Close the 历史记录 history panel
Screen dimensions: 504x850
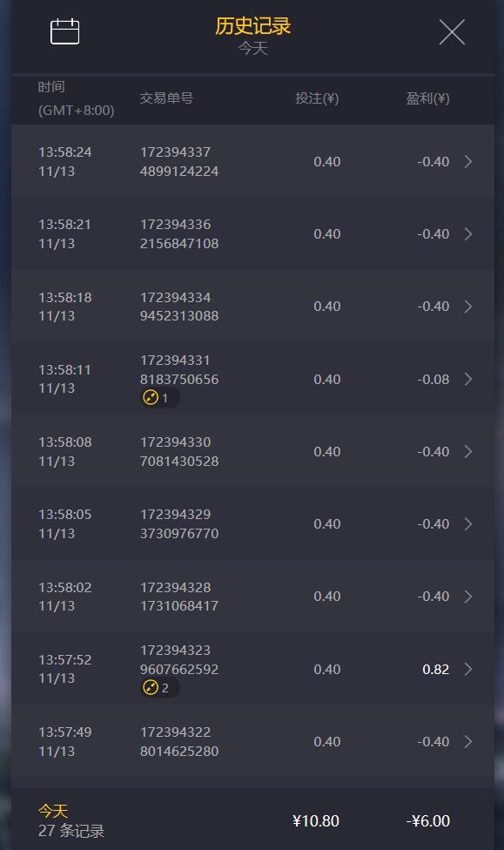click(x=452, y=32)
